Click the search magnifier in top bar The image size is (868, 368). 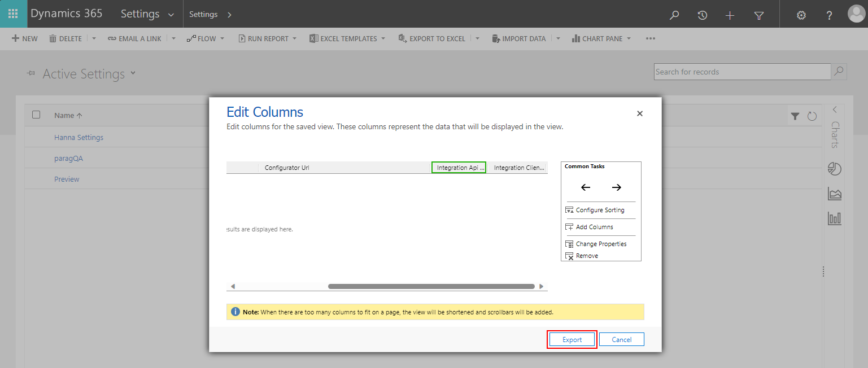click(x=674, y=15)
